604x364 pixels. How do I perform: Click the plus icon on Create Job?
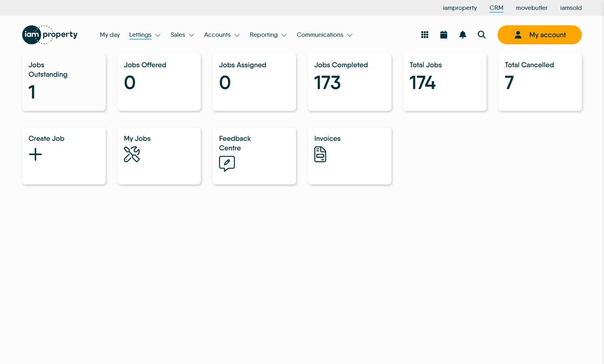point(35,154)
